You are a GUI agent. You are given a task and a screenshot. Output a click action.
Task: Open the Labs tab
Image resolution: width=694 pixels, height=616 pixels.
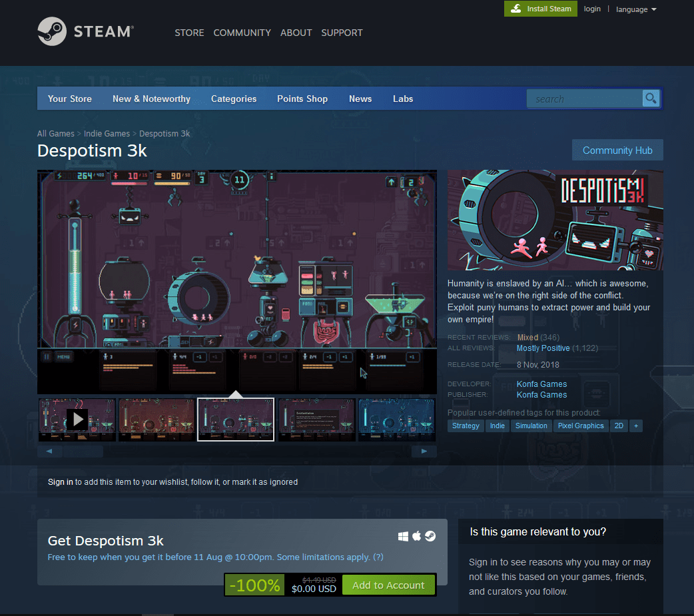point(403,99)
